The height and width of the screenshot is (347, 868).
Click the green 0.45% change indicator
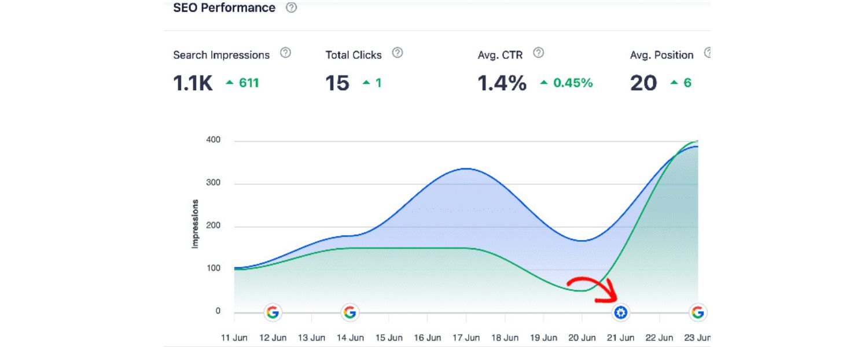tap(566, 83)
